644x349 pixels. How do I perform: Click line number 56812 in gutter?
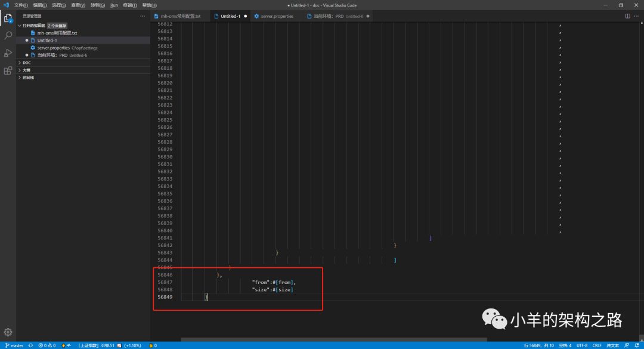(x=165, y=24)
